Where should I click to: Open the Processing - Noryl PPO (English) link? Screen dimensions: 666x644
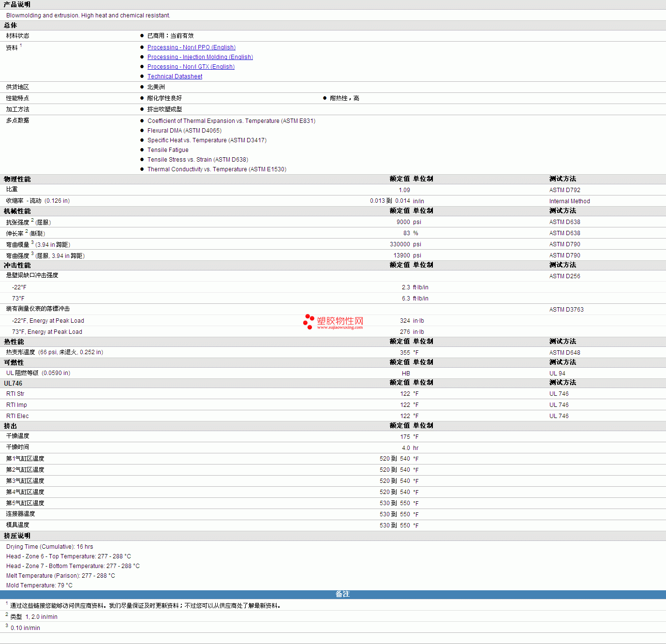(x=192, y=47)
